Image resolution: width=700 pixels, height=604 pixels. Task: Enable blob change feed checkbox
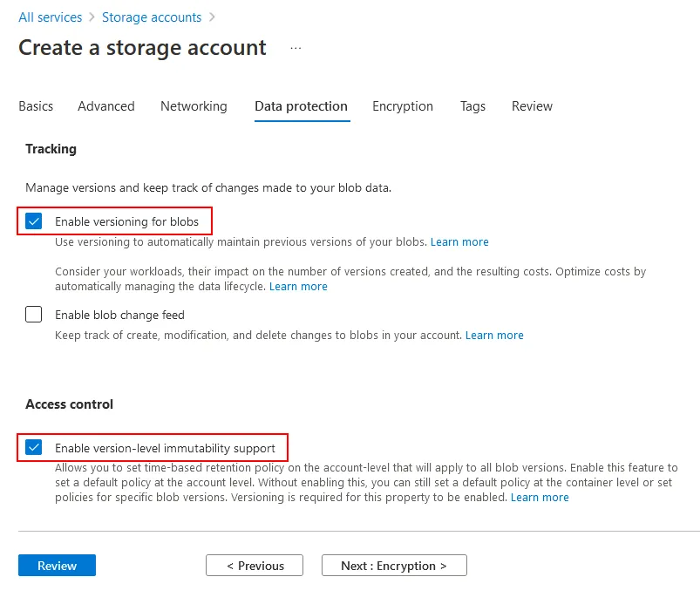(34, 315)
